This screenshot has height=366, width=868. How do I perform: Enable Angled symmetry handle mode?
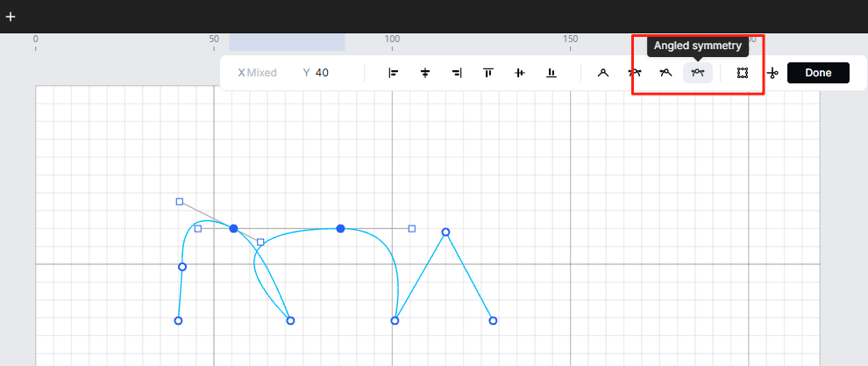(x=698, y=73)
